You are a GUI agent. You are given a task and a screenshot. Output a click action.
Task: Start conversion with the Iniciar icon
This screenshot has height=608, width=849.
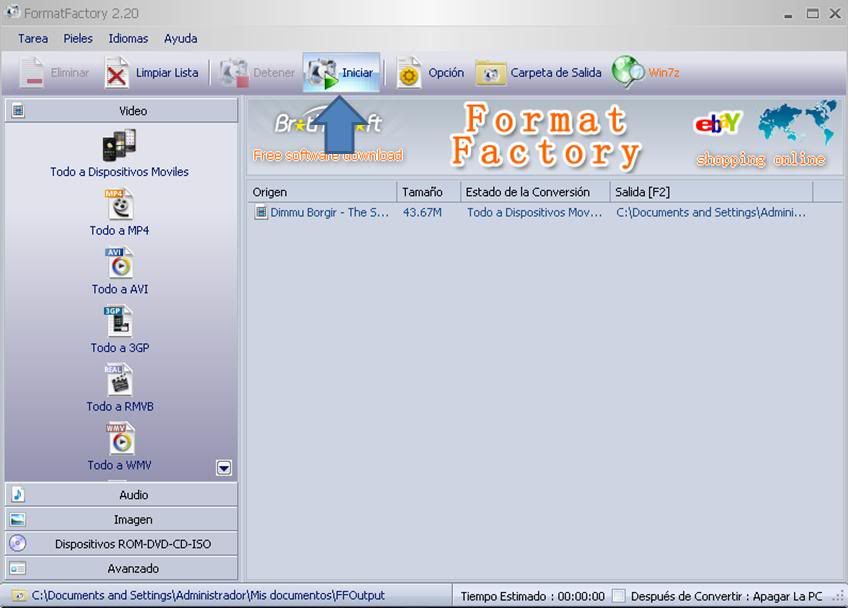click(x=322, y=73)
